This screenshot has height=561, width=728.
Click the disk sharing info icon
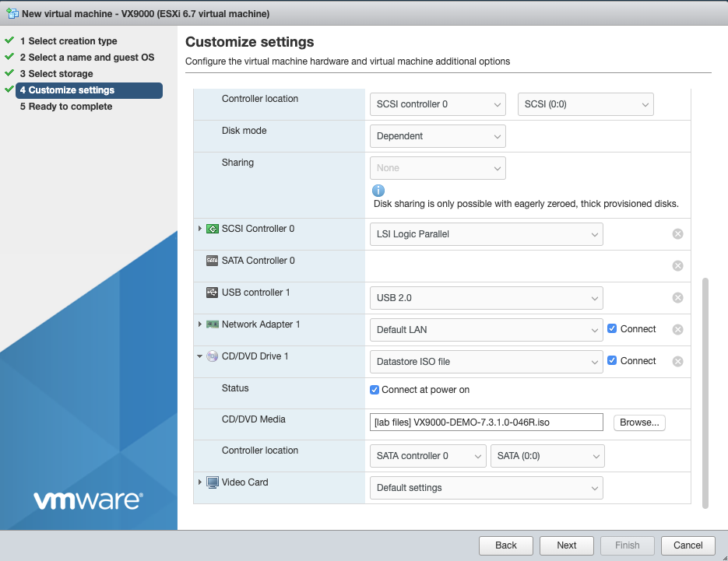click(378, 191)
